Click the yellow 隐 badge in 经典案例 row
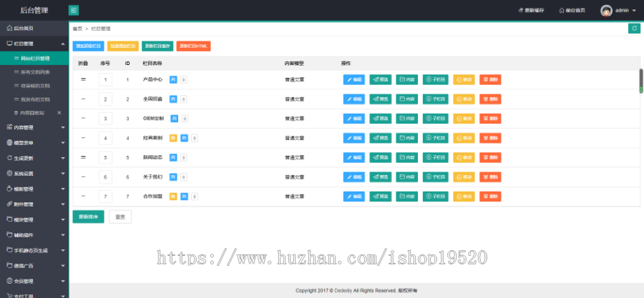The image size is (644, 298). click(x=173, y=138)
